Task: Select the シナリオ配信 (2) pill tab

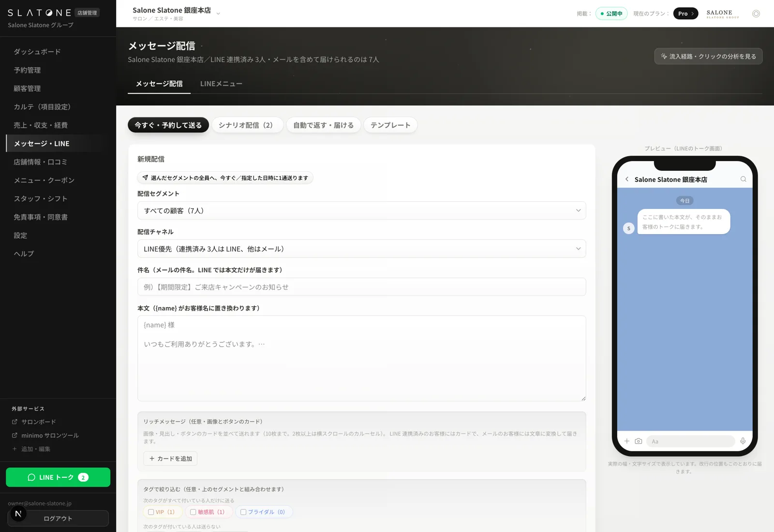Action: [247, 125]
